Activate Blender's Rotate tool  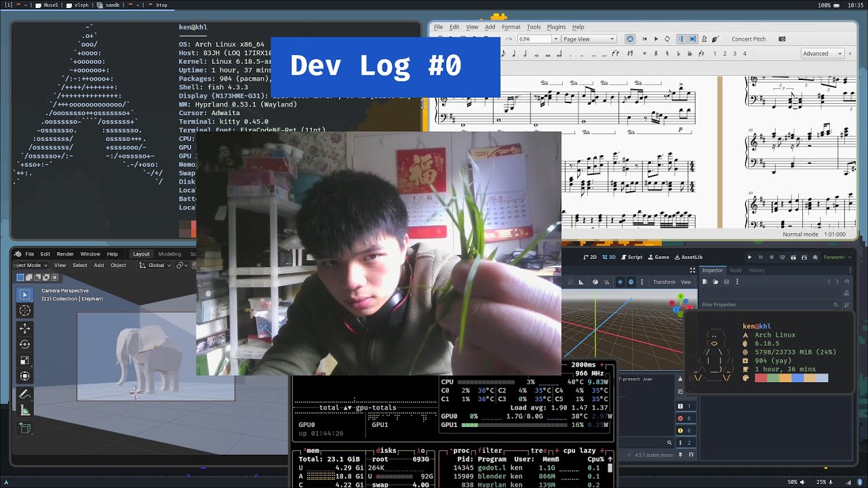coord(24,344)
